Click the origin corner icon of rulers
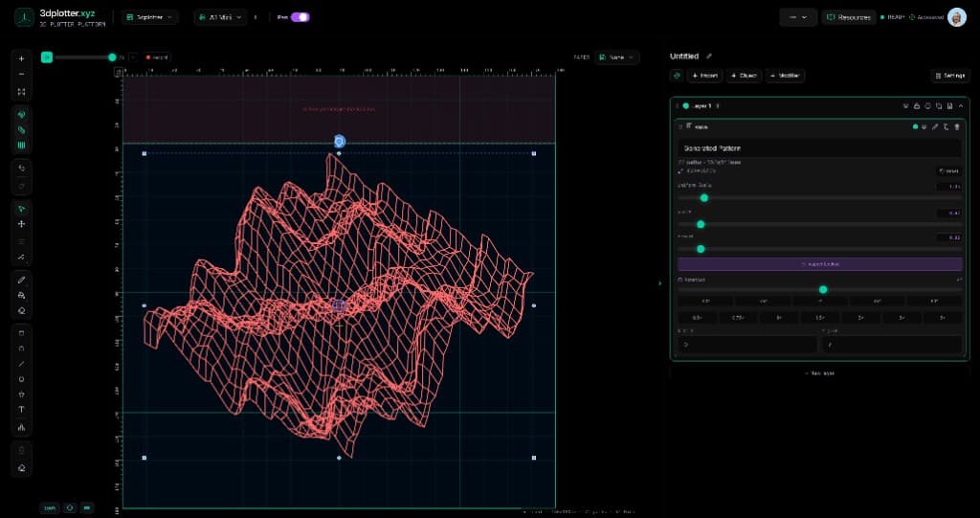Image resolution: width=980 pixels, height=518 pixels. 118,73
